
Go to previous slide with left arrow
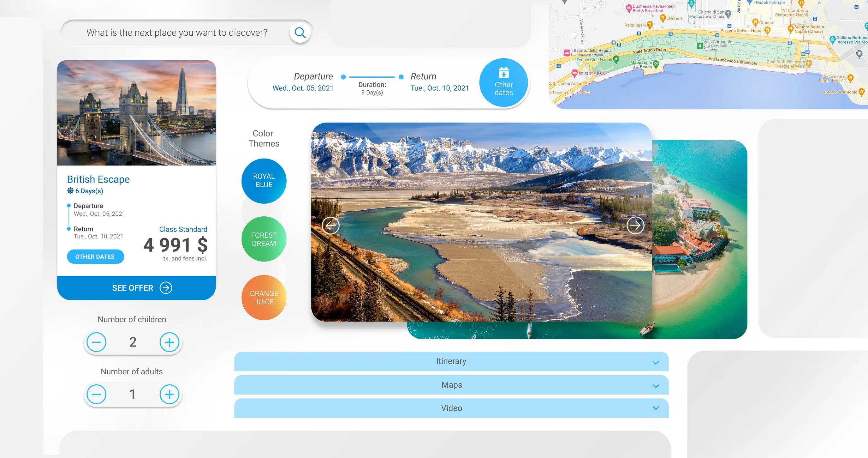pos(330,225)
